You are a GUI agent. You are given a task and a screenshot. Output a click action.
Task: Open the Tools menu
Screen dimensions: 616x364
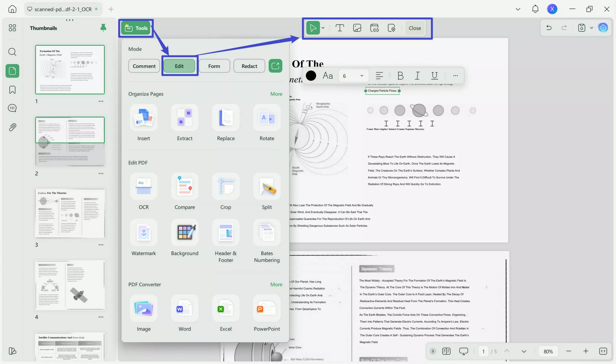click(x=136, y=28)
